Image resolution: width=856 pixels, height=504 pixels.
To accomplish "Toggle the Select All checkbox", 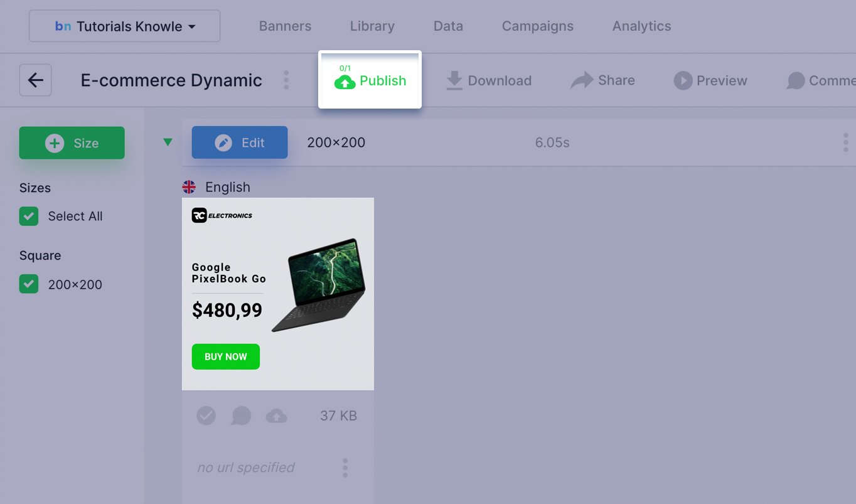I will pyautogui.click(x=29, y=217).
